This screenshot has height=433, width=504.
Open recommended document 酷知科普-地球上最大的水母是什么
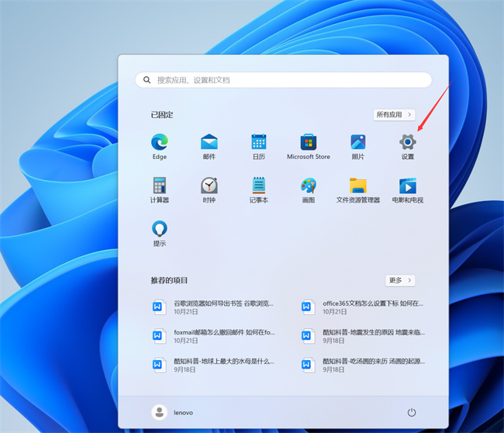[x=213, y=365]
